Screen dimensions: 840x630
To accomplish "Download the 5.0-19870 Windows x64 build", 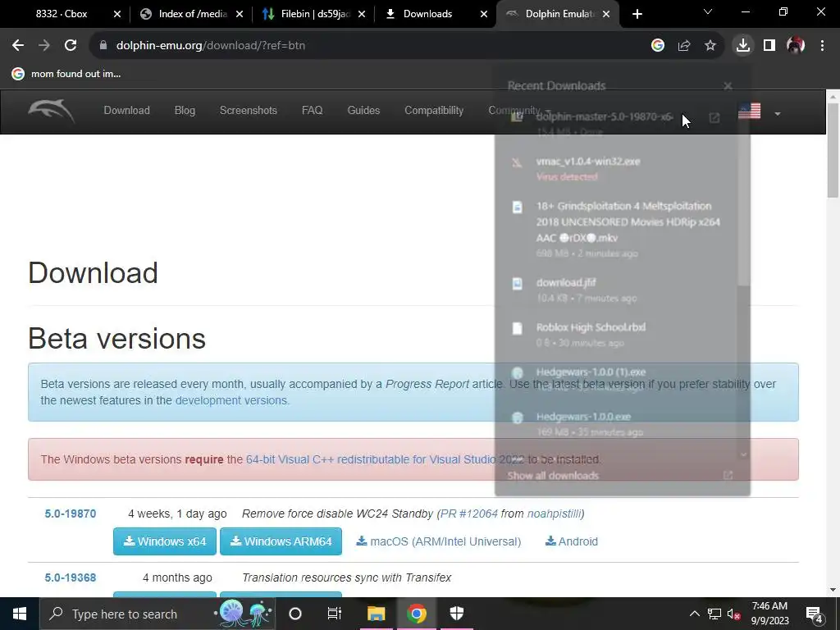I will (165, 541).
